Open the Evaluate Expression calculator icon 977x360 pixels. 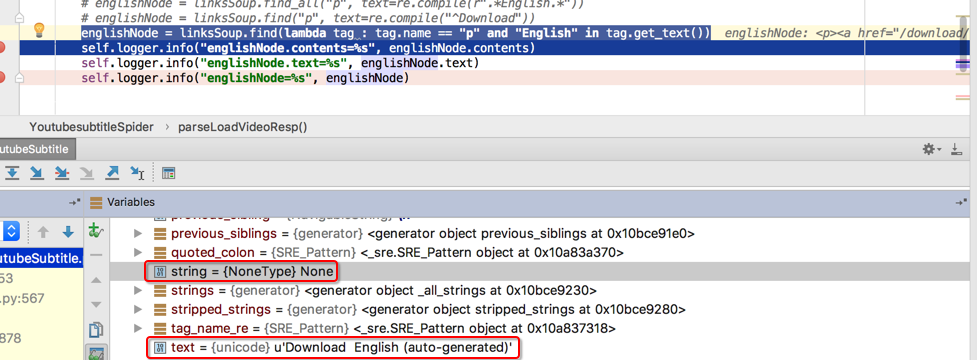(168, 173)
